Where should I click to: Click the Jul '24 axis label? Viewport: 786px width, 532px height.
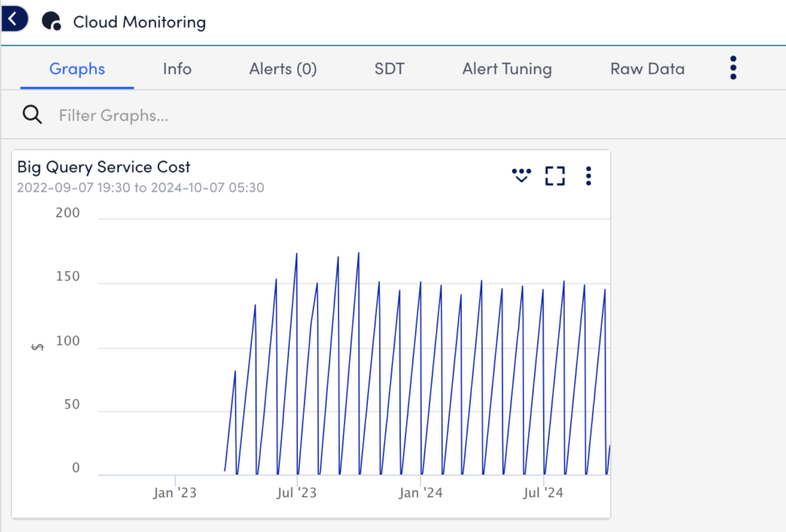click(x=543, y=493)
